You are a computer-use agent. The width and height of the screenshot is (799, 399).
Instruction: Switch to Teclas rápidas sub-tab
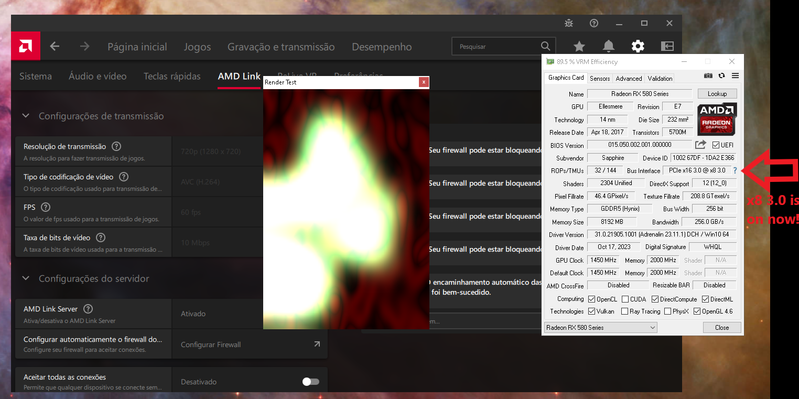pos(172,76)
